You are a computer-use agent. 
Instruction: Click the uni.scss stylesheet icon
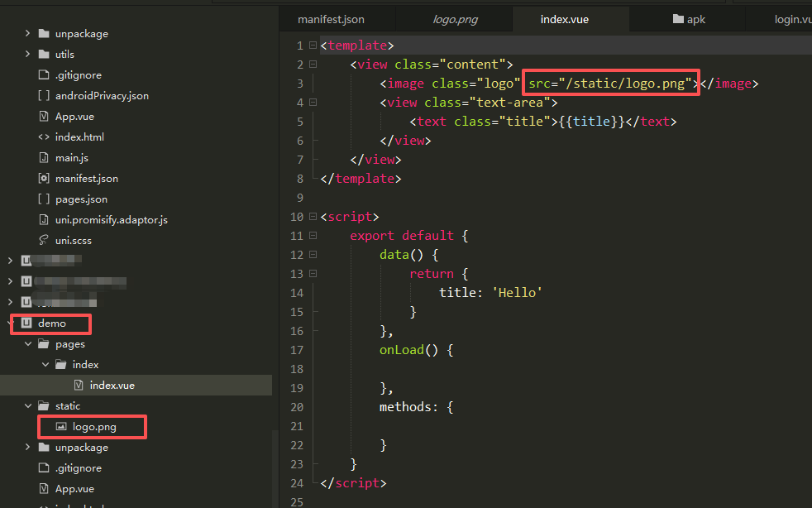(x=44, y=241)
